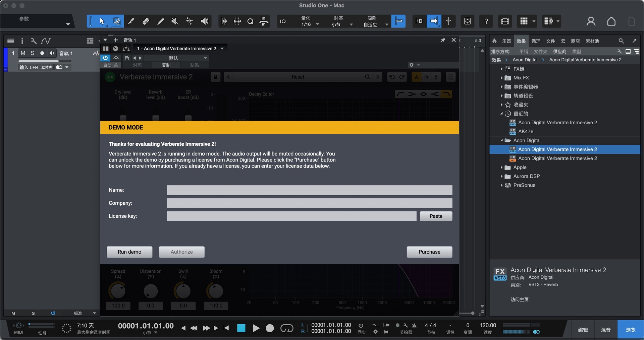Adjust 音轨 1 volume fader
644x340 pixels.
pyautogui.click(x=45, y=61)
